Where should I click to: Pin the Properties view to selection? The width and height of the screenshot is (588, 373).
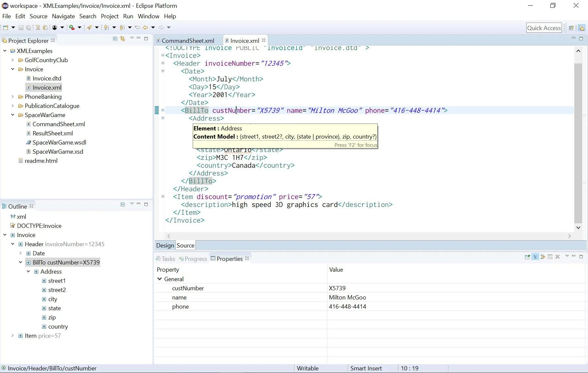click(527, 257)
